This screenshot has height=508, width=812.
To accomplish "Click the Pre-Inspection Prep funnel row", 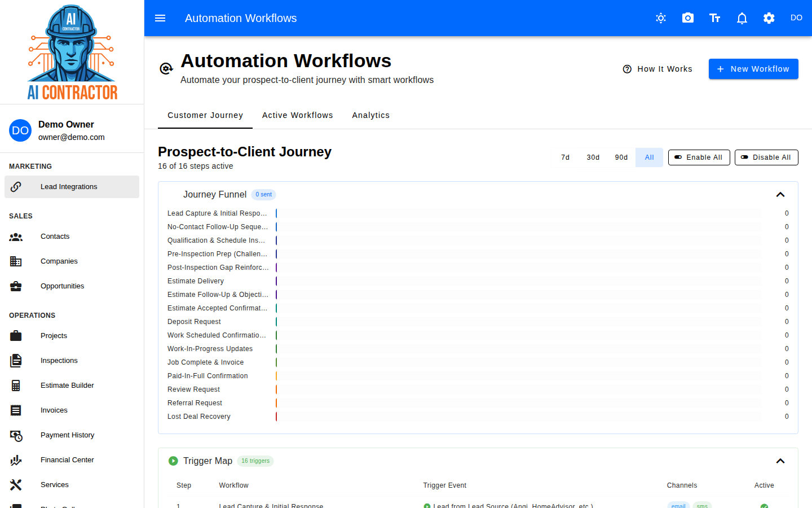I will coord(478,254).
